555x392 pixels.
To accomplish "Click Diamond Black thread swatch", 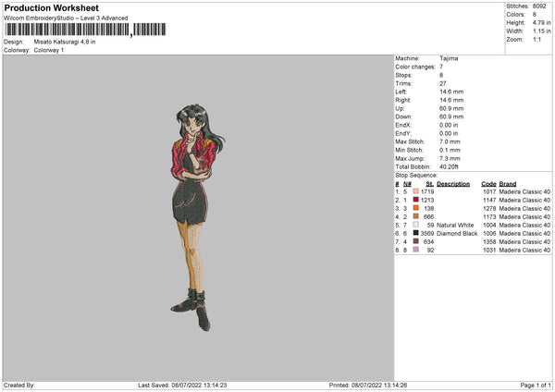I will 416,233.
